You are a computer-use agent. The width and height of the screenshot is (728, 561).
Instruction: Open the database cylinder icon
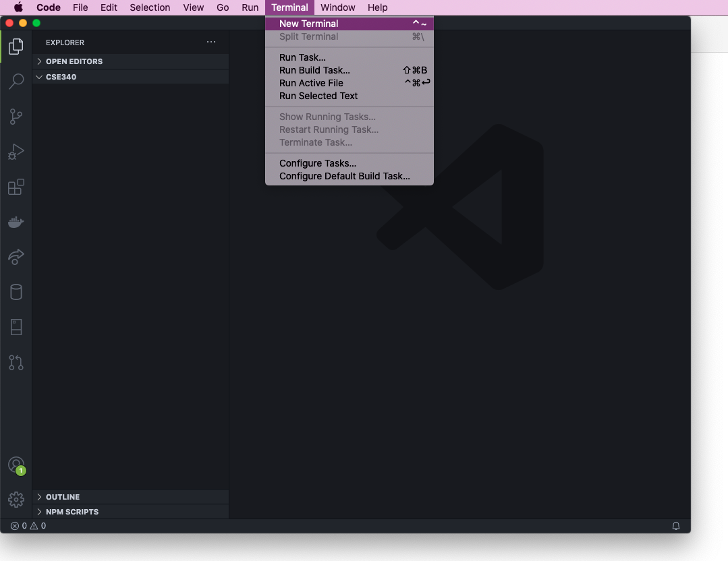point(16,293)
